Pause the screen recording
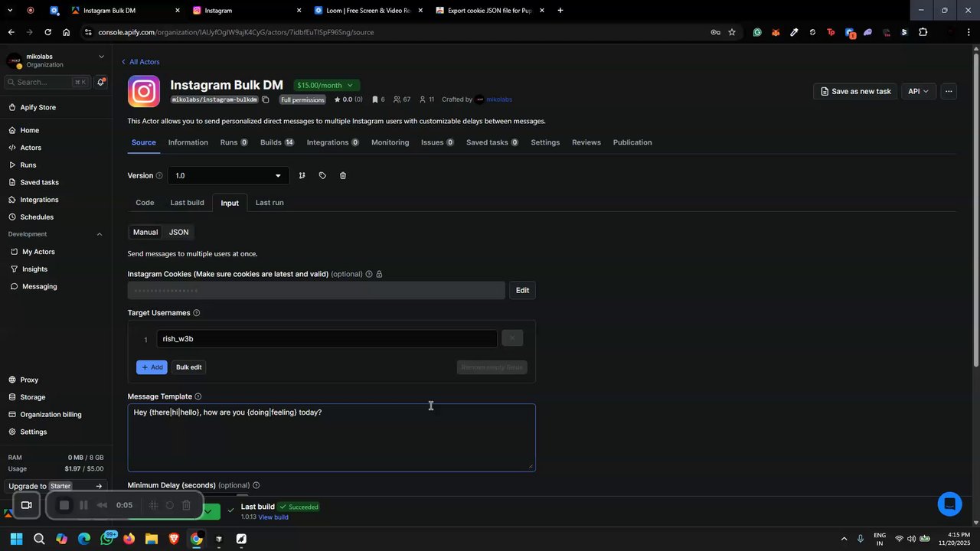 [83, 505]
